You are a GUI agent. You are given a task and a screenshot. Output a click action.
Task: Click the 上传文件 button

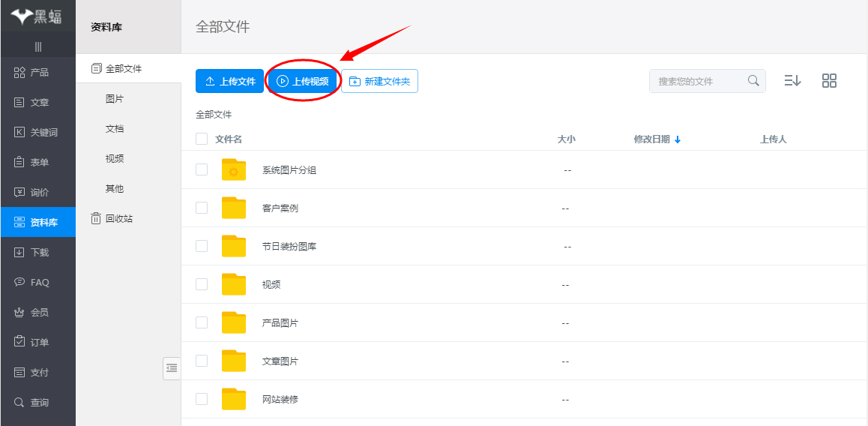click(x=229, y=81)
